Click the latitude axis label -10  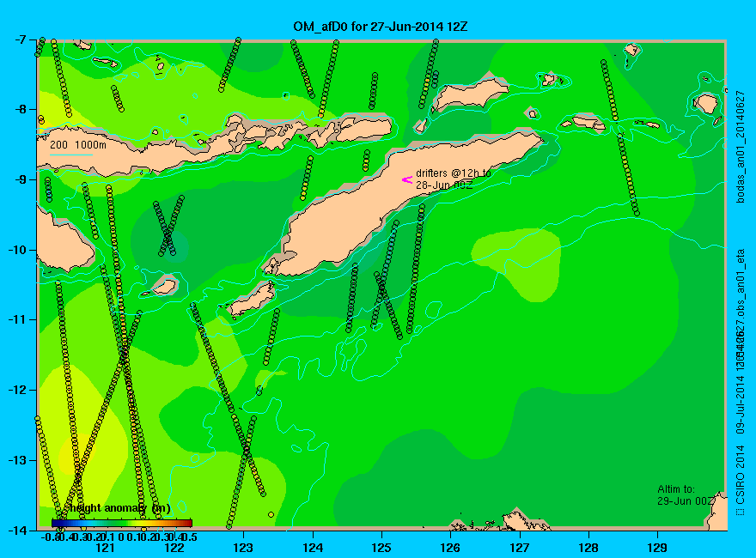tap(19, 250)
